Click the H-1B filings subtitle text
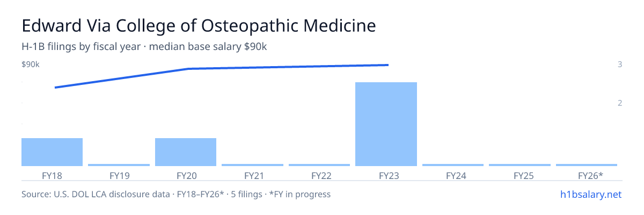The height and width of the screenshot is (215, 644). (x=144, y=47)
